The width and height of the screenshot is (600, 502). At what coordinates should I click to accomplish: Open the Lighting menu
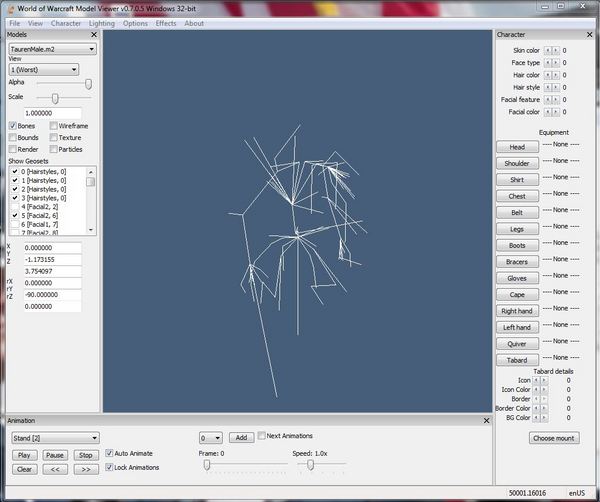tap(102, 23)
